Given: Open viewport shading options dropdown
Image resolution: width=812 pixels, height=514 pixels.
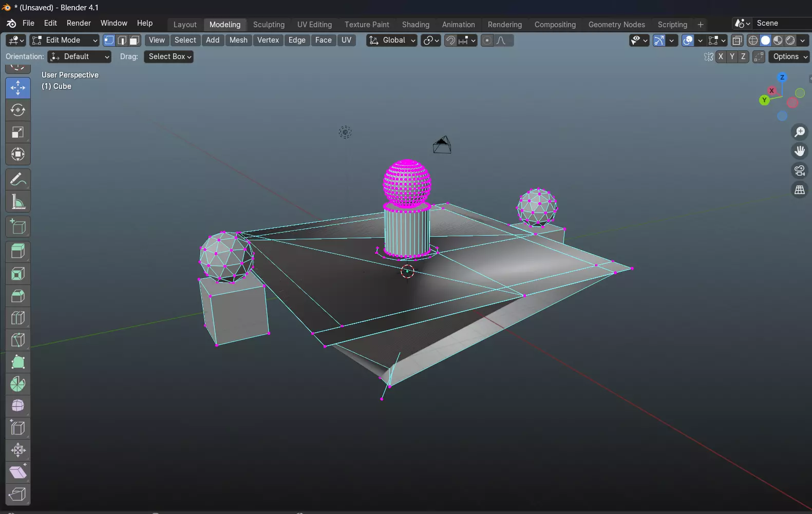Looking at the screenshot, I should click(x=802, y=40).
